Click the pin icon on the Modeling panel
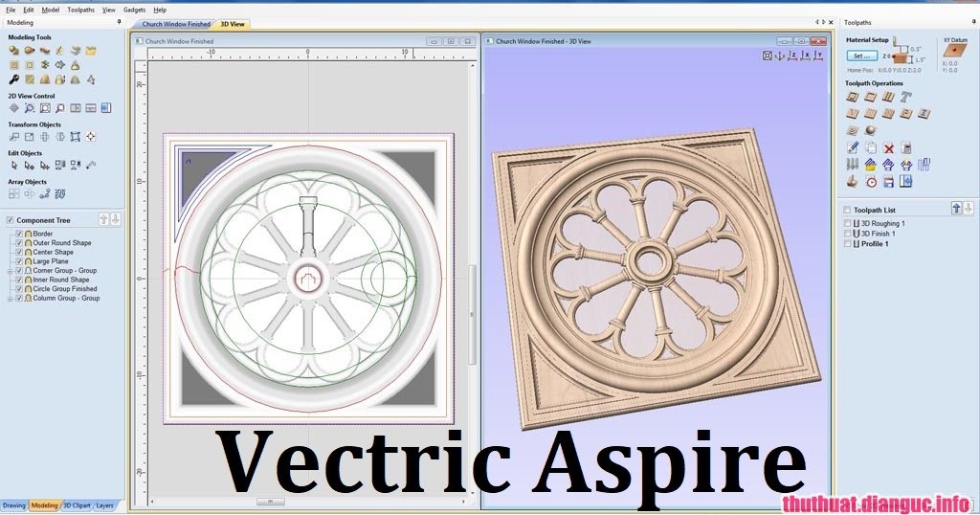Image resolution: width=980 pixels, height=515 pixels. tap(119, 23)
